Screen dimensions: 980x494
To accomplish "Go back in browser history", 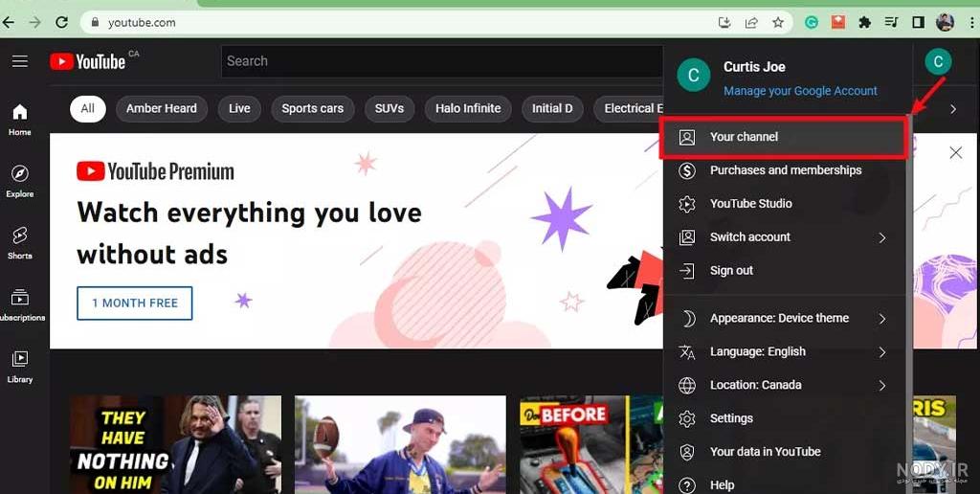I will (x=8, y=23).
